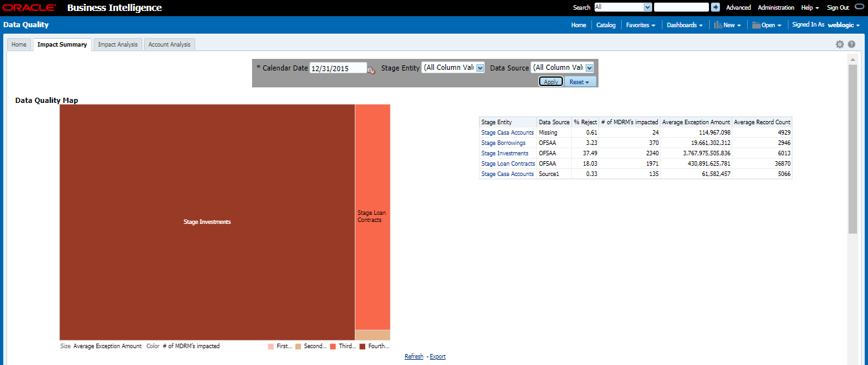
Task: Click the 3,767,975,505,836 amount cell
Action: click(696, 153)
